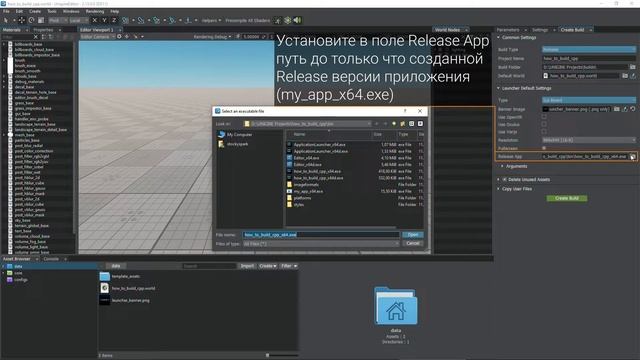Image resolution: width=640 pixels, height=360 pixels.
Task: Open the Create menu
Action: (35, 11)
